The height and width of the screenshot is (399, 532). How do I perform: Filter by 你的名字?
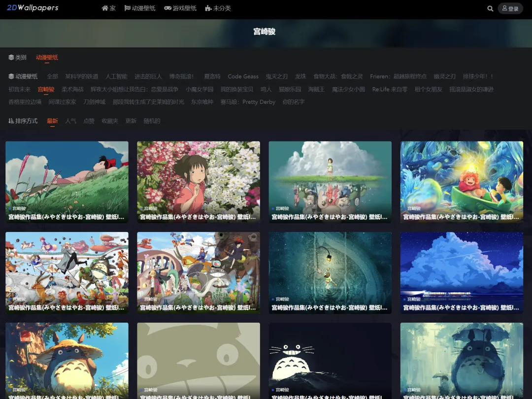294,102
